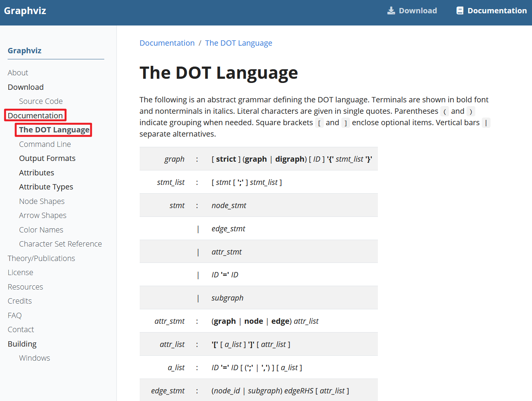
Task: Open the Graphviz home logo link
Action: pos(25,11)
